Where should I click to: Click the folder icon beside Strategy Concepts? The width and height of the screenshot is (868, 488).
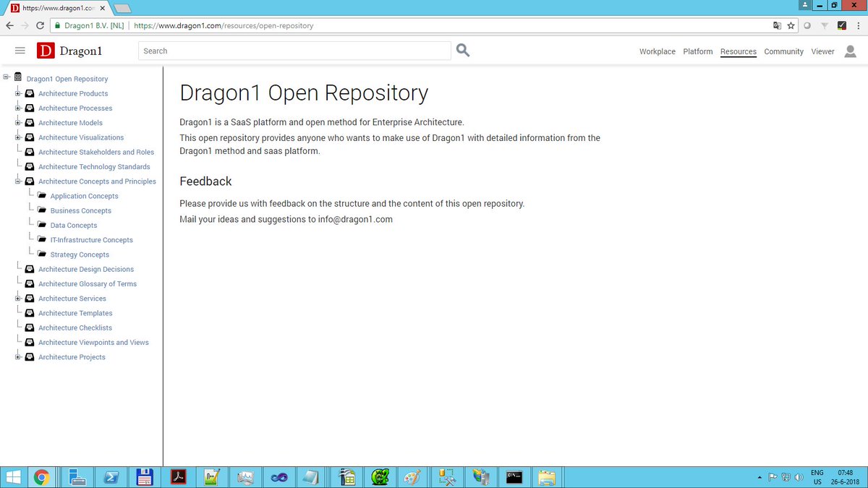click(42, 254)
